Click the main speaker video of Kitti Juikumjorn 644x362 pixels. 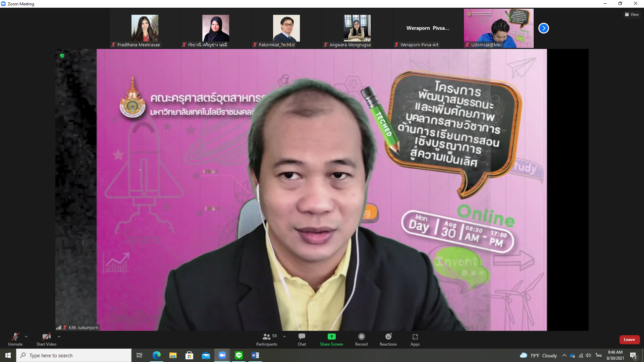tap(322, 190)
